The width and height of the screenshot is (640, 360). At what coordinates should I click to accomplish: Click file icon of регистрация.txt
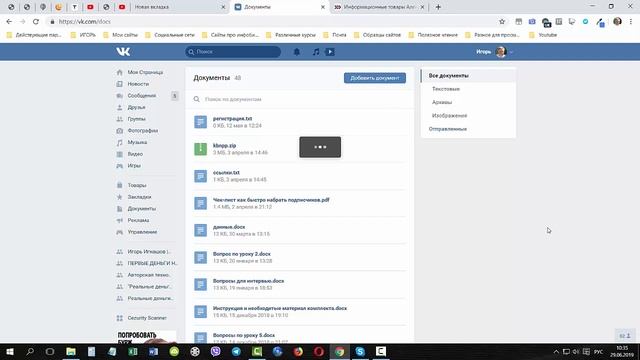point(200,122)
